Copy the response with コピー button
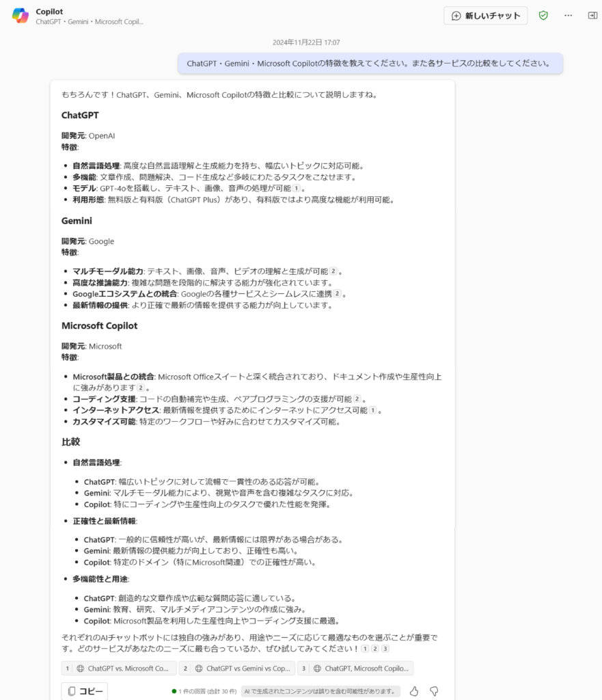The height and width of the screenshot is (700, 602). click(85, 691)
